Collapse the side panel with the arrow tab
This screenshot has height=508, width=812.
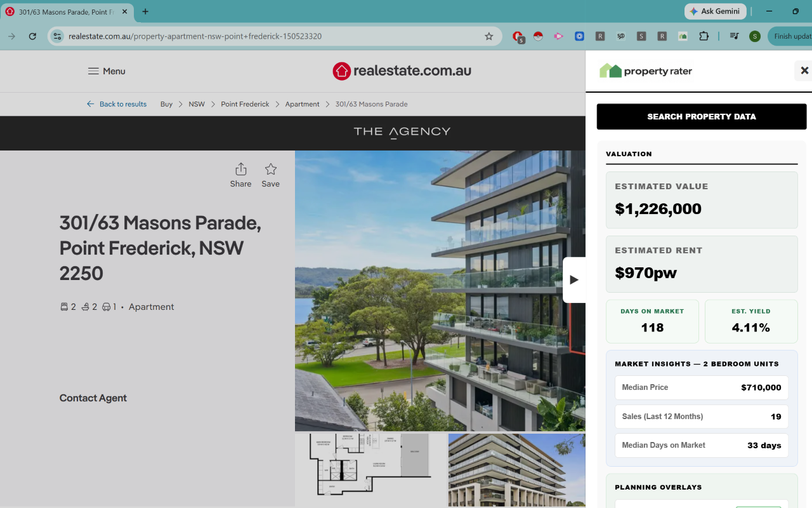coord(574,279)
